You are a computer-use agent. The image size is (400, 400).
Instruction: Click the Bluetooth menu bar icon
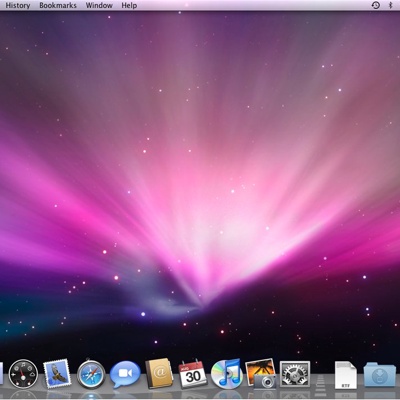(391, 5)
